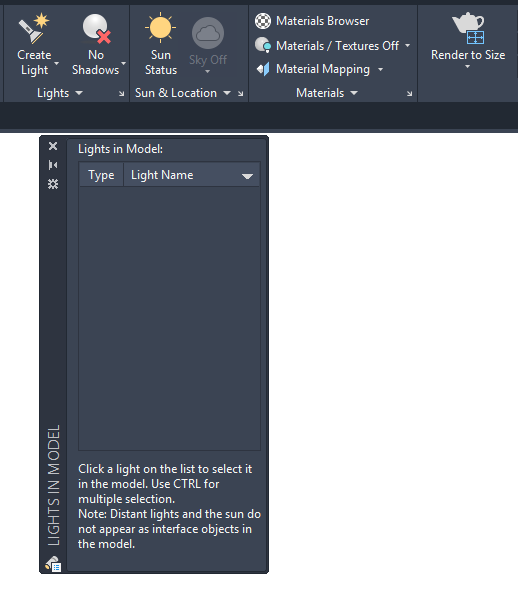This screenshot has width=518, height=593.
Task: Click the Sky Off cloud icon
Action: coord(208,33)
